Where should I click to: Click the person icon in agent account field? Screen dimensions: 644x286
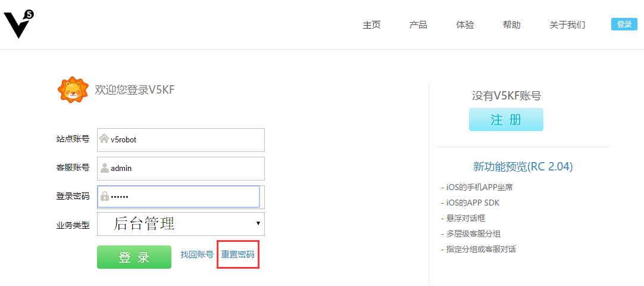click(x=105, y=167)
